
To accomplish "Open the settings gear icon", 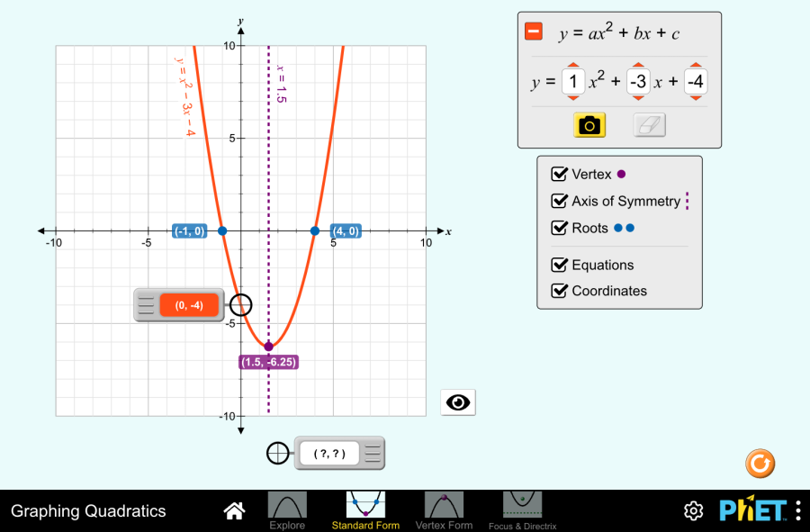I will tap(693, 510).
